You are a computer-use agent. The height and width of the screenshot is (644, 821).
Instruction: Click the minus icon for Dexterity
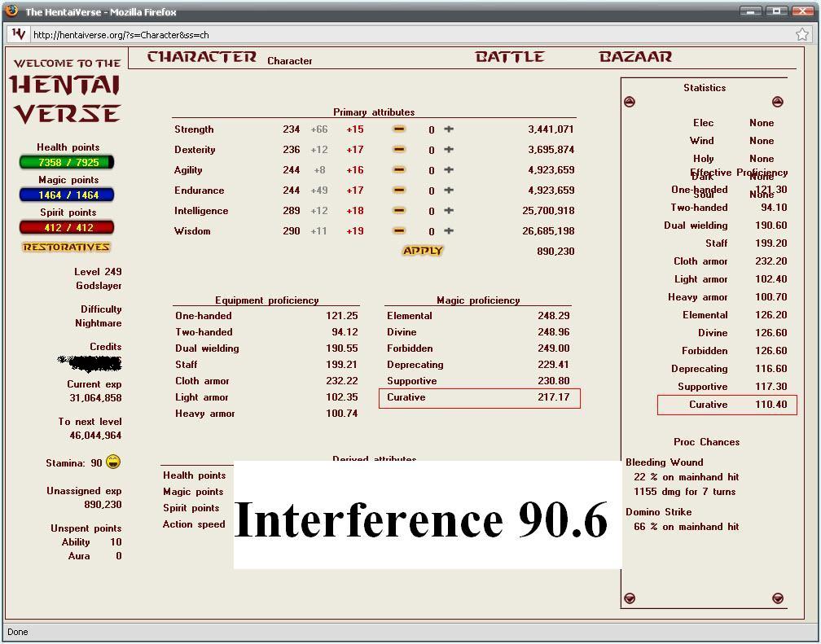[x=399, y=149]
